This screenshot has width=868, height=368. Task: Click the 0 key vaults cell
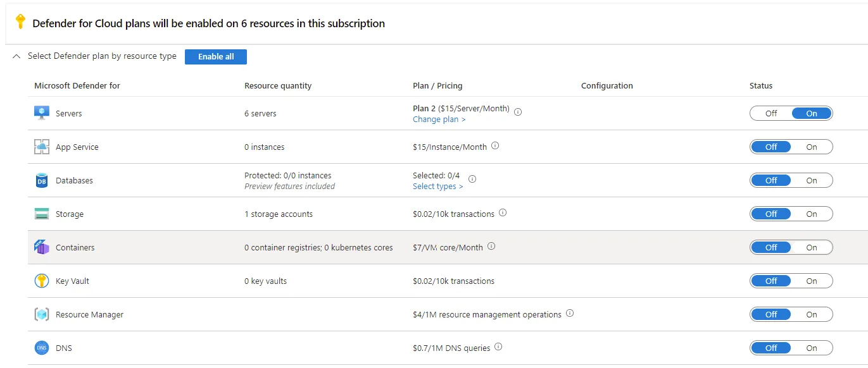[265, 281]
